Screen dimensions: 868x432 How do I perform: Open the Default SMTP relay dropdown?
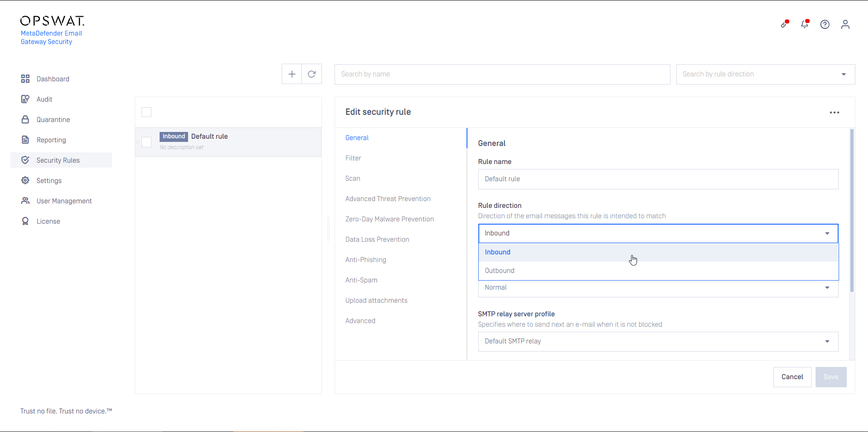coord(658,342)
